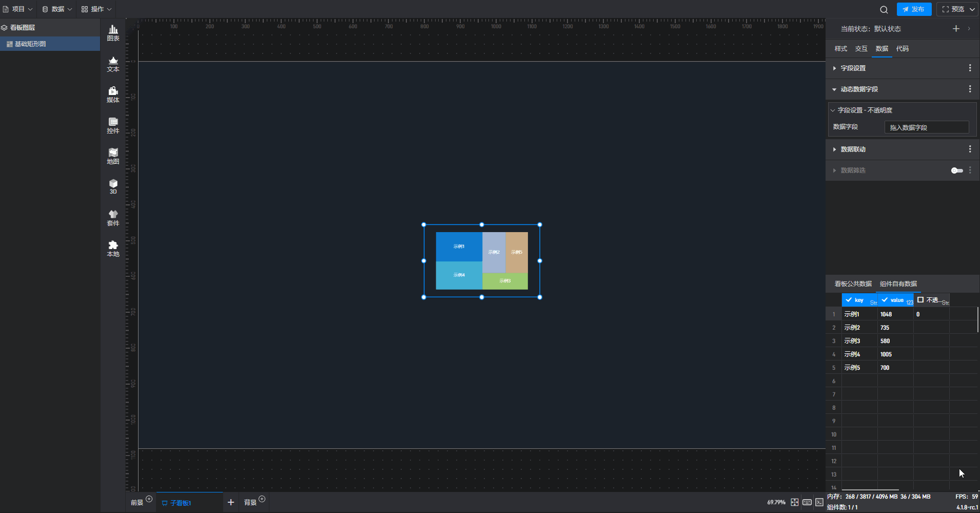This screenshot has height=513, width=980.
Task: Open the 项目 menu
Action: coord(18,9)
